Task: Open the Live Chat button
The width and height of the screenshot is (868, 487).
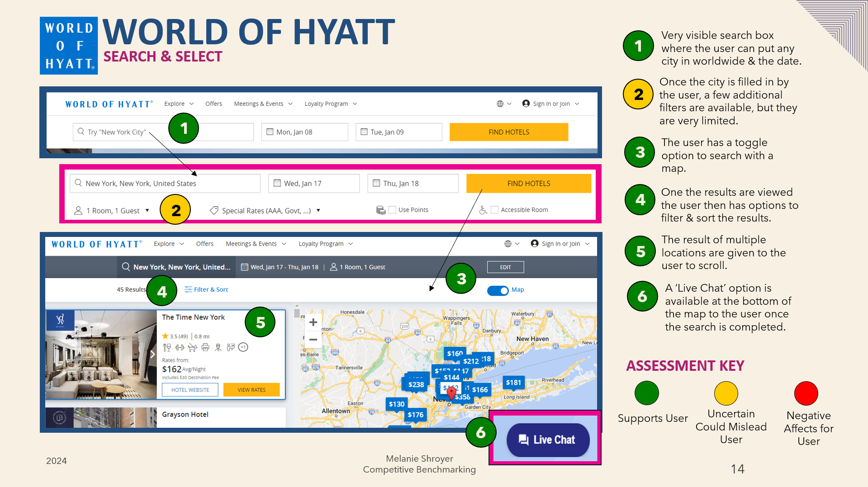Action: (548, 440)
